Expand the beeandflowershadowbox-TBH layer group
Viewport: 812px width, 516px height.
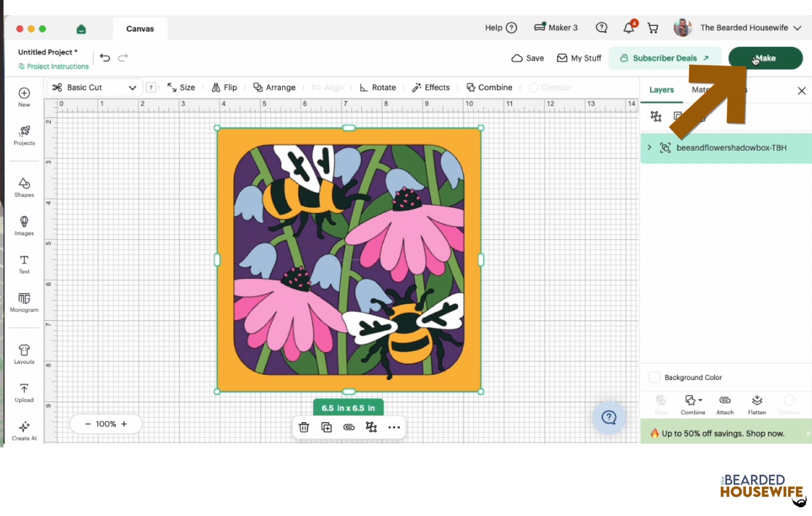(650, 148)
